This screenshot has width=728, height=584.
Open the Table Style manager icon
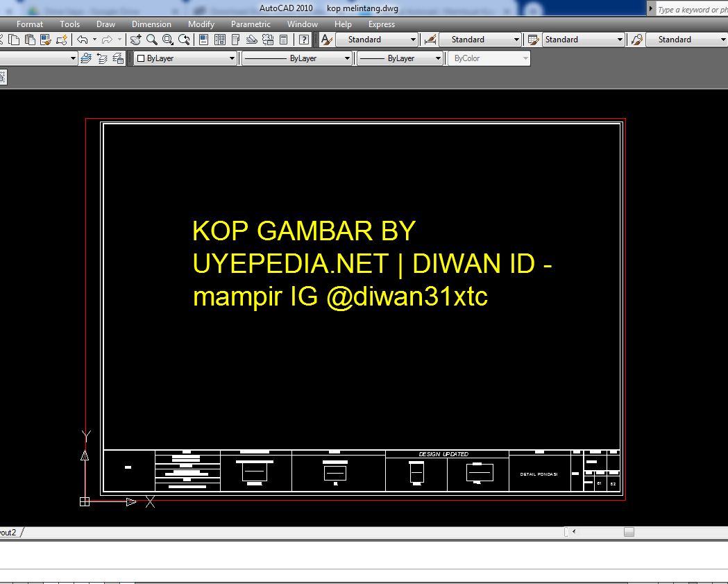click(533, 40)
